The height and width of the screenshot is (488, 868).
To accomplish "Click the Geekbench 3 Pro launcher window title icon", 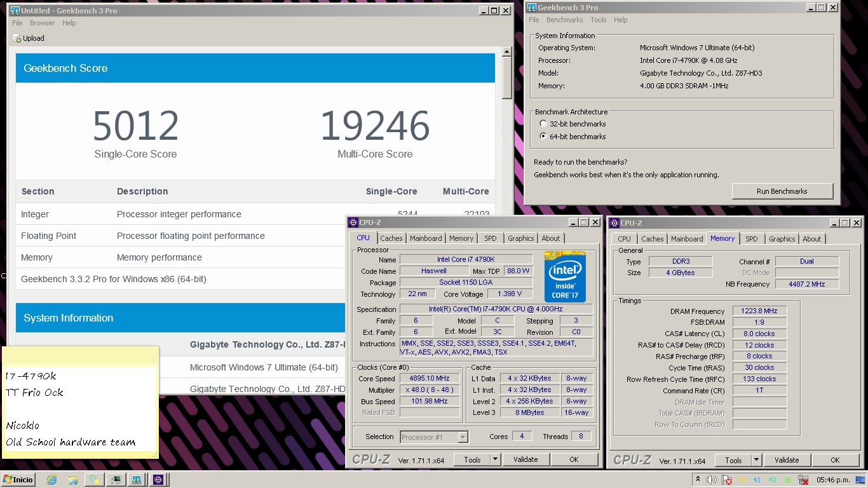I will pos(532,8).
